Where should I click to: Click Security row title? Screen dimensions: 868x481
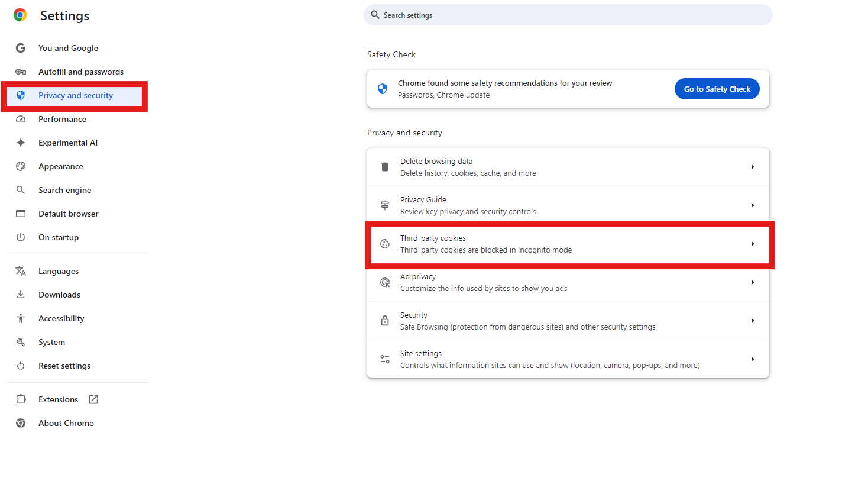coord(414,315)
